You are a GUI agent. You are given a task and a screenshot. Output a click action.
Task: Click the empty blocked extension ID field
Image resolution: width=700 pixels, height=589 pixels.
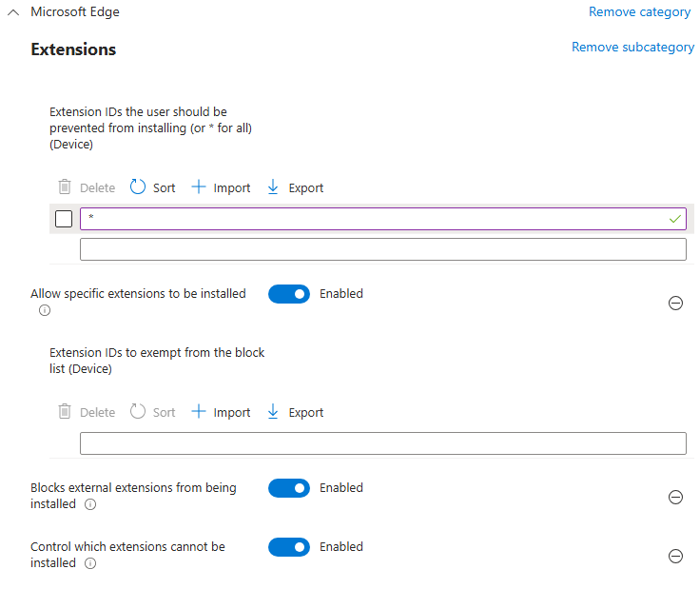click(382, 249)
